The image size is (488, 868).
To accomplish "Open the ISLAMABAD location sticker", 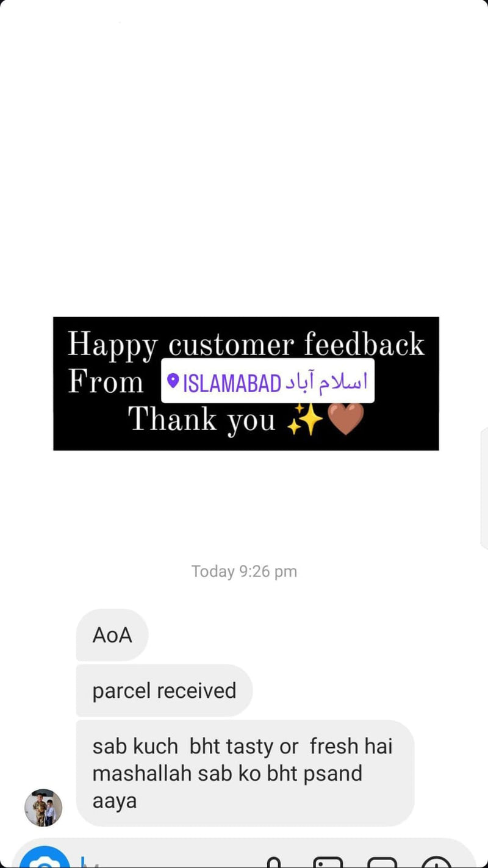I will click(x=268, y=381).
